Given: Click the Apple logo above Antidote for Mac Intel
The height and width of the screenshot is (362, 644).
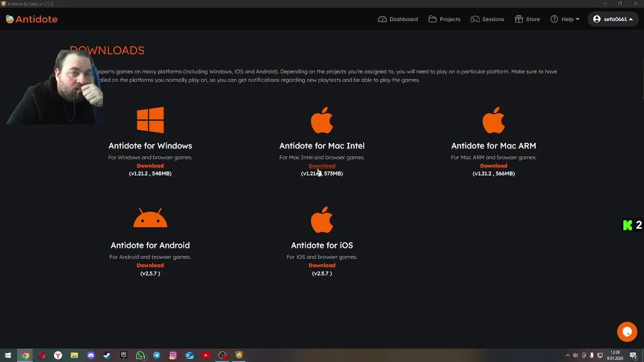Looking at the screenshot, I should point(322,120).
